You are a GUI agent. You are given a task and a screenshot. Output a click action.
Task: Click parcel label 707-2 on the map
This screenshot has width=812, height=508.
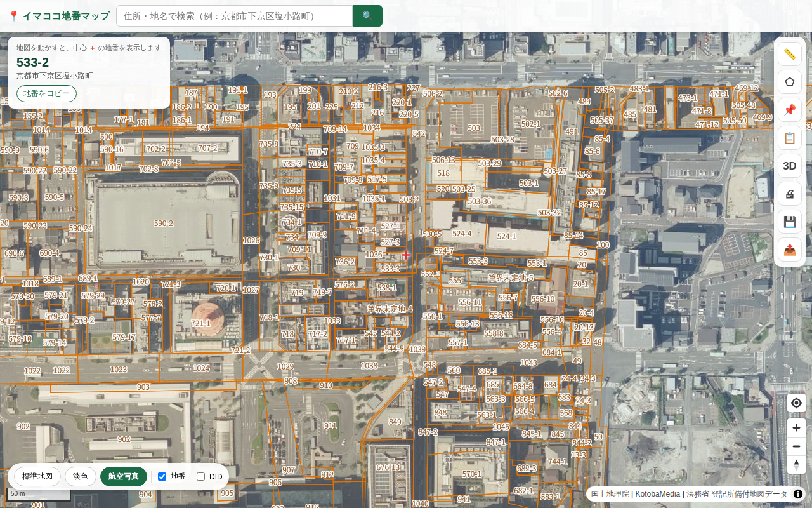207,149
